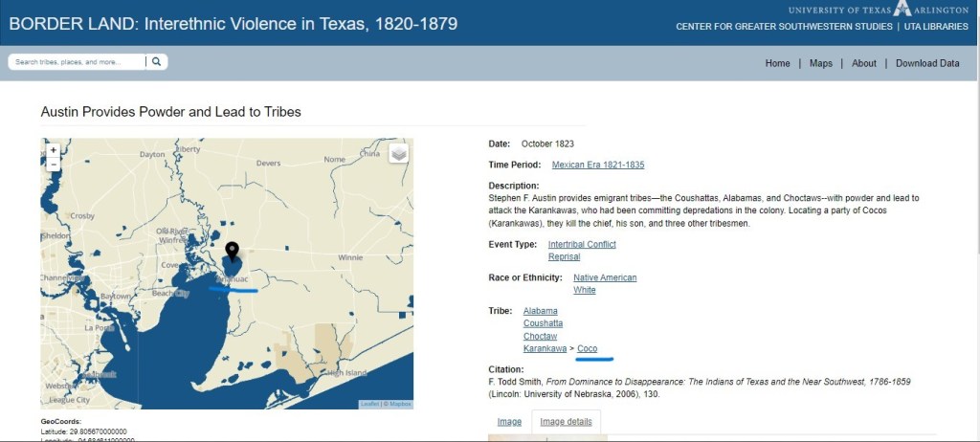Click the black location marker pin
Screen dimensions: 980x442
coord(232,253)
